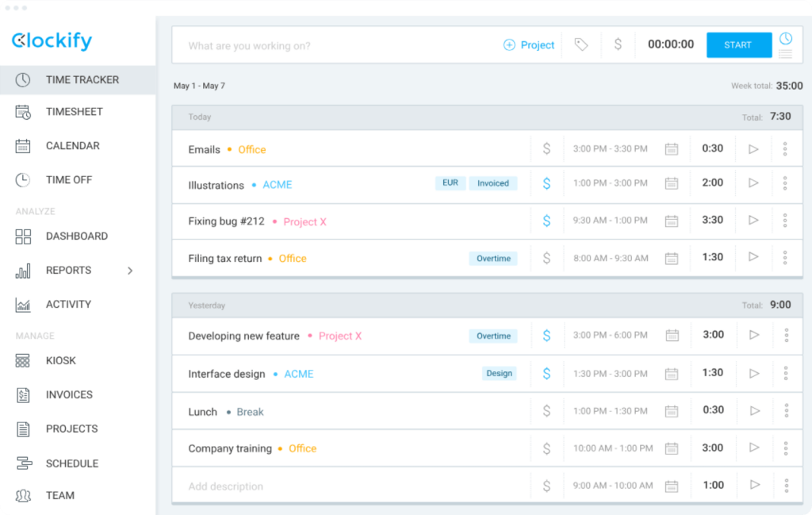Open the Dashboard page

point(77,236)
